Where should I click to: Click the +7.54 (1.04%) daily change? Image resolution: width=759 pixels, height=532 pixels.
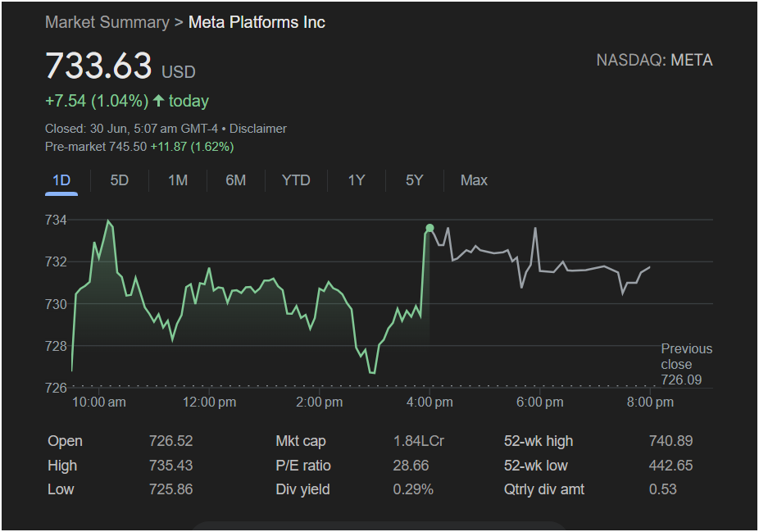(97, 101)
